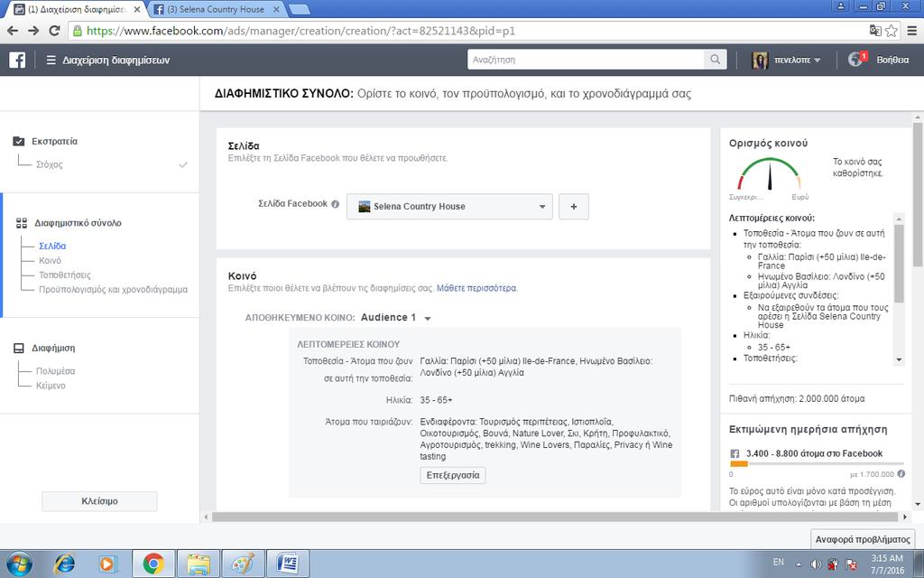924x578 pixels.
Task: Open the Windows Start menu
Action: point(20,564)
